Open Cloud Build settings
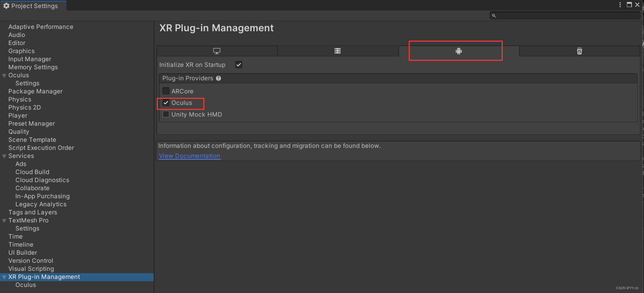The width and height of the screenshot is (644, 293). tap(32, 172)
